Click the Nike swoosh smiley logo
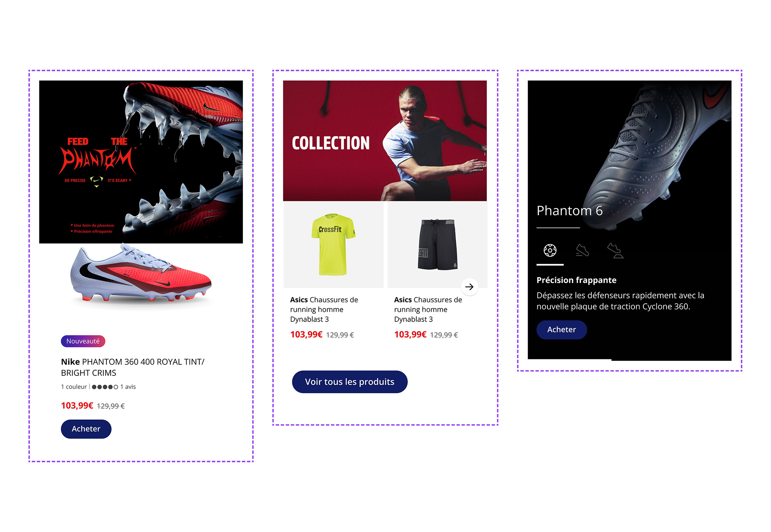 (96, 181)
